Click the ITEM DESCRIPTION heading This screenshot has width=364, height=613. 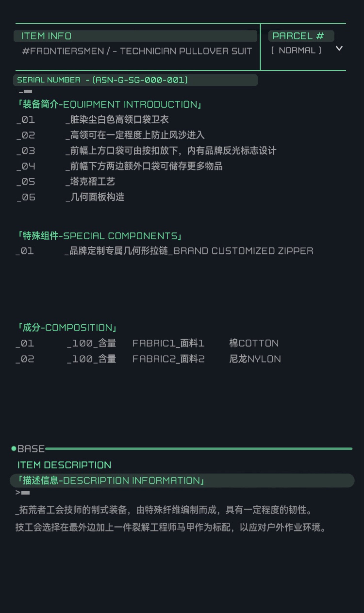click(64, 465)
